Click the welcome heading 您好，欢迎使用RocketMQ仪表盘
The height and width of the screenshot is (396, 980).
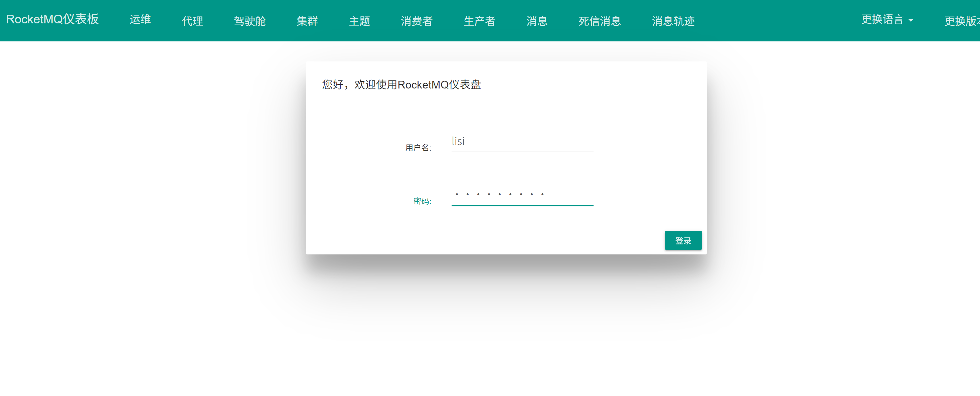coord(401,84)
